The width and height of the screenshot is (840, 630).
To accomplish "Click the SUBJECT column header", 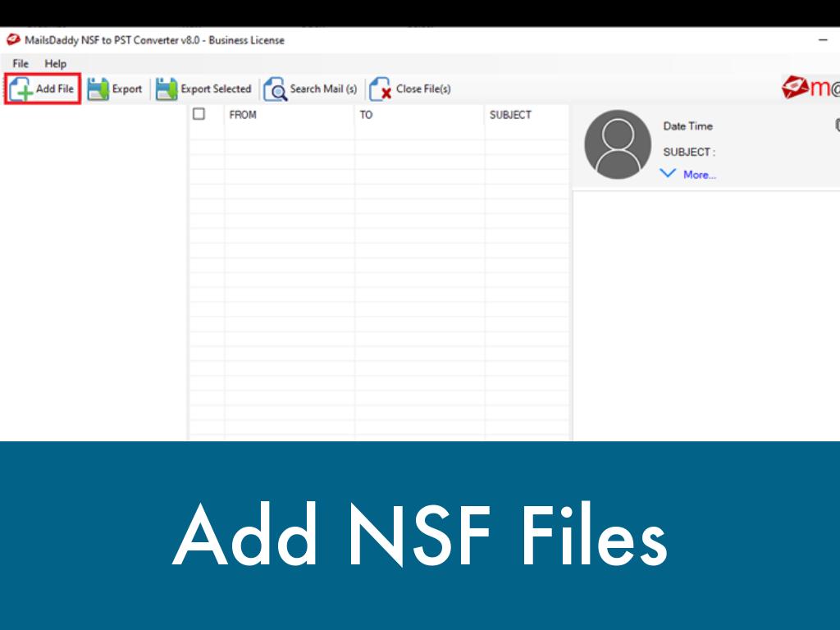I will pyautogui.click(x=510, y=115).
